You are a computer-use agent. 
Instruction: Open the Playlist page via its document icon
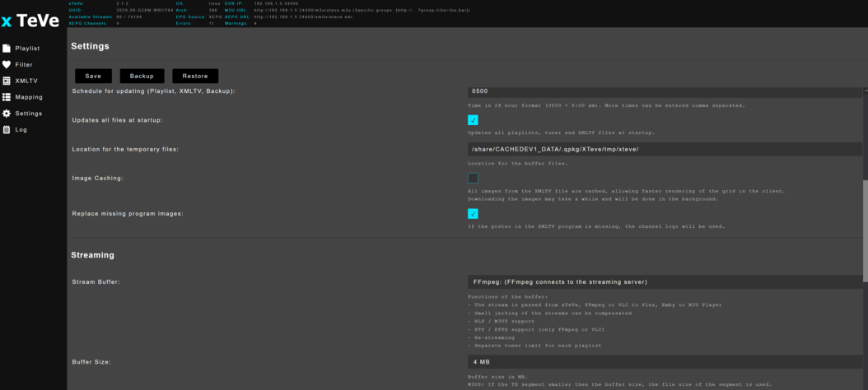coord(7,49)
